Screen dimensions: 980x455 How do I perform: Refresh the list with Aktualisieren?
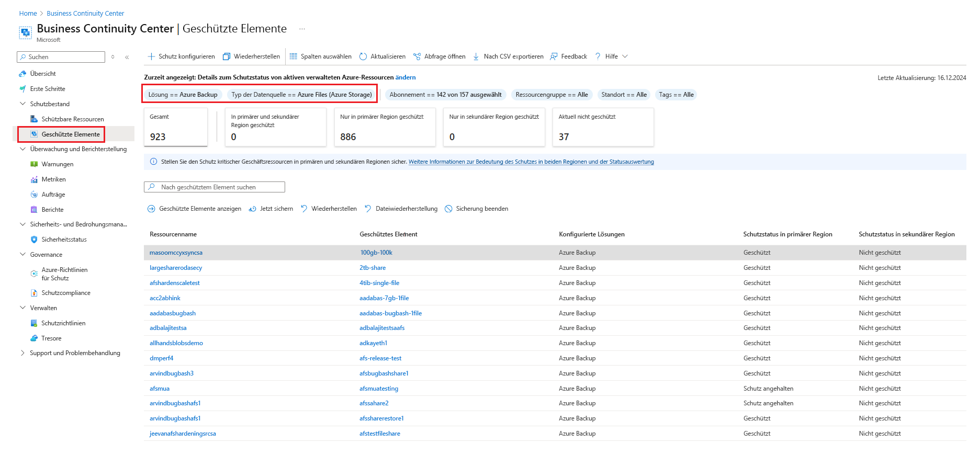pyautogui.click(x=382, y=56)
